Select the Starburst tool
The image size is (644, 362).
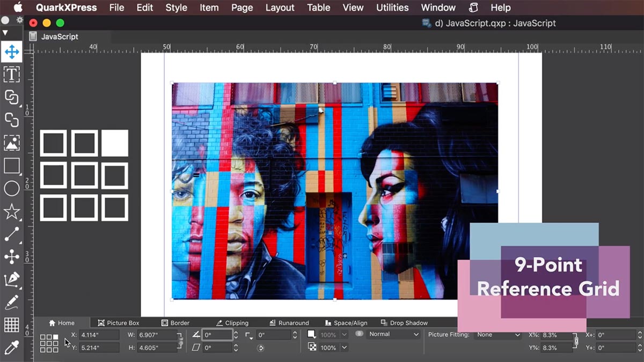pyautogui.click(x=12, y=211)
